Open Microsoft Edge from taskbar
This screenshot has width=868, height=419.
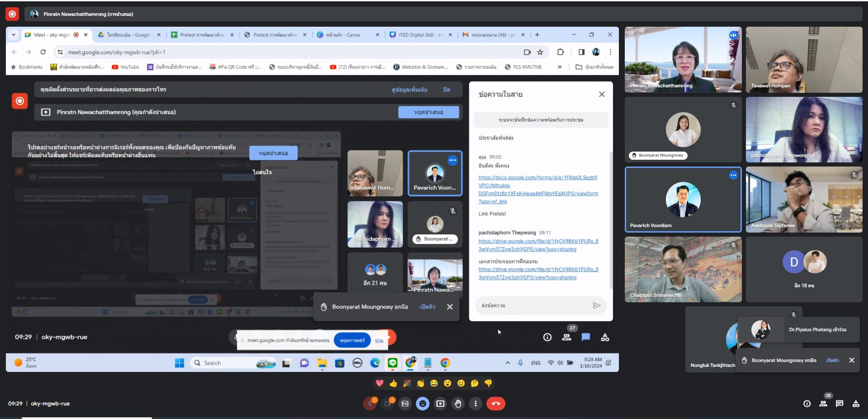(375, 363)
